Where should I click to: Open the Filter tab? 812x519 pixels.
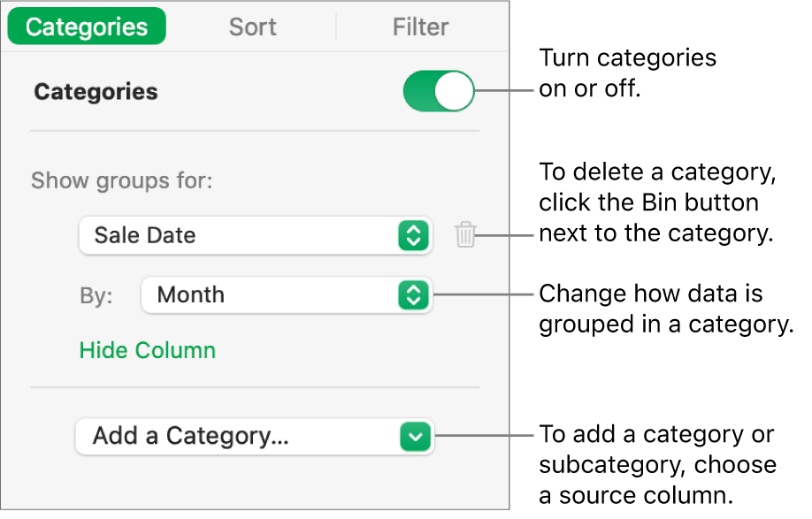coord(420,27)
